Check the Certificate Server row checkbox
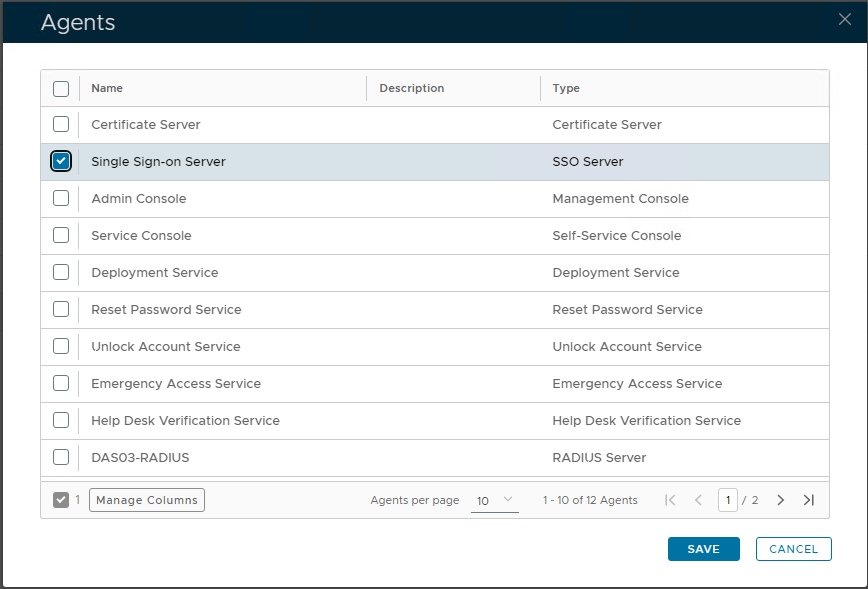 tap(61, 124)
